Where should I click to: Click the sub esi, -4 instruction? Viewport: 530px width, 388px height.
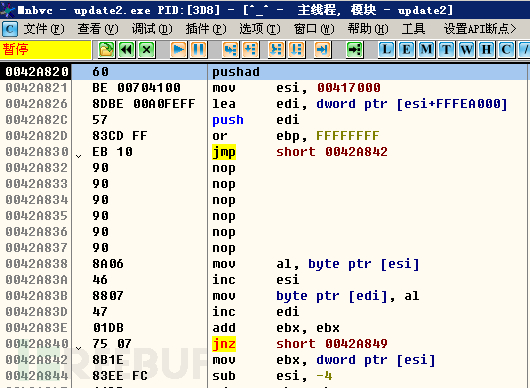coord(272,375)
